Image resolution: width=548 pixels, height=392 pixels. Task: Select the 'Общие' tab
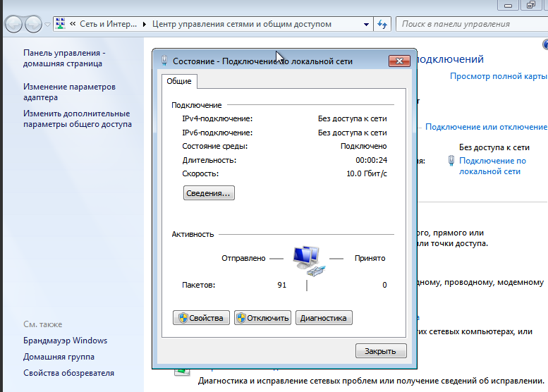click(x=179, y=81)
